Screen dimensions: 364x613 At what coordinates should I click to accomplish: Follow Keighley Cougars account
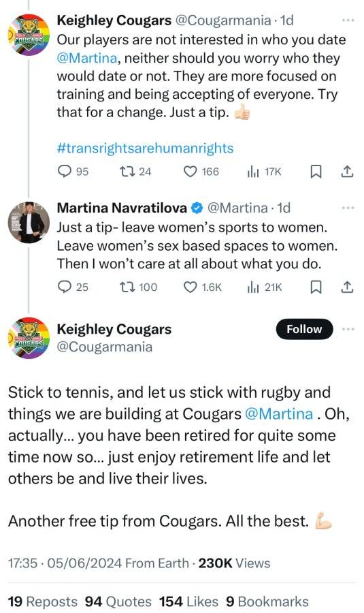point(304,329)
